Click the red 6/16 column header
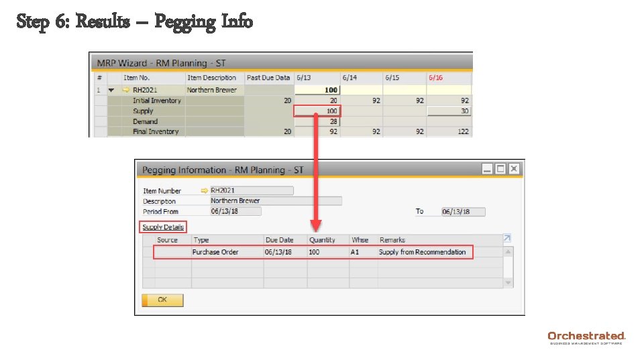Screen dimensions: 644x362 tap(449, 78)
